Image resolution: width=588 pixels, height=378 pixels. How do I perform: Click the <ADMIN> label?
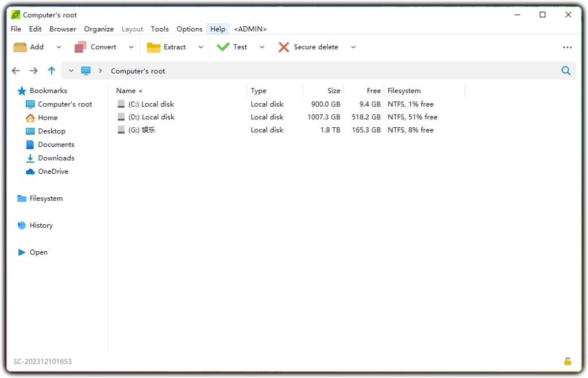(x=250, y=29)
